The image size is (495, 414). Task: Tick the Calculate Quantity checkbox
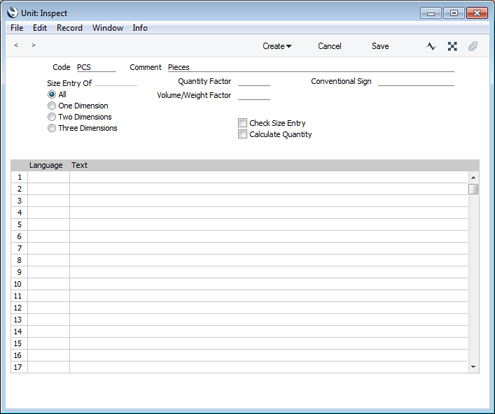pyautogui.click(x=242, y=134)
